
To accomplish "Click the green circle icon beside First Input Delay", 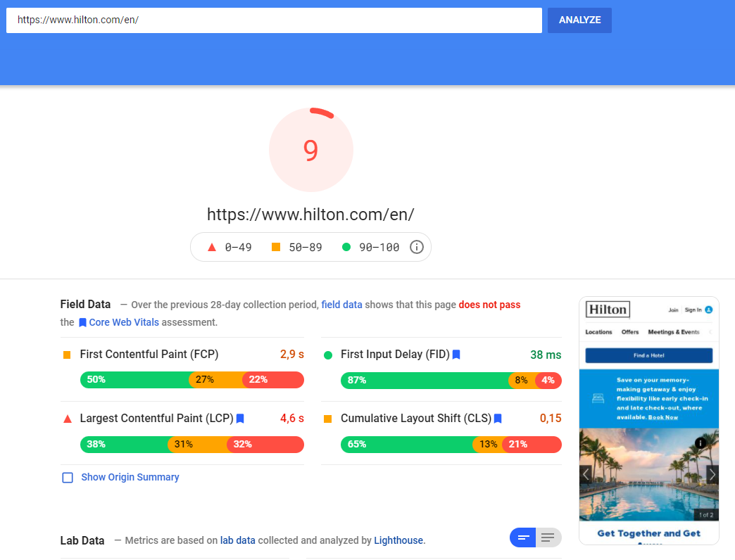I will [328, 355].
